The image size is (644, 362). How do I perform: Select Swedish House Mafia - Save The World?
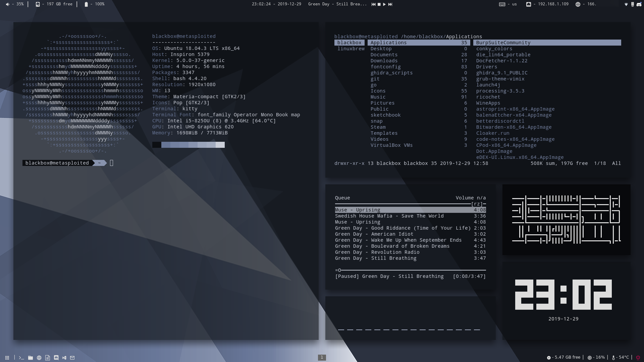411,216
